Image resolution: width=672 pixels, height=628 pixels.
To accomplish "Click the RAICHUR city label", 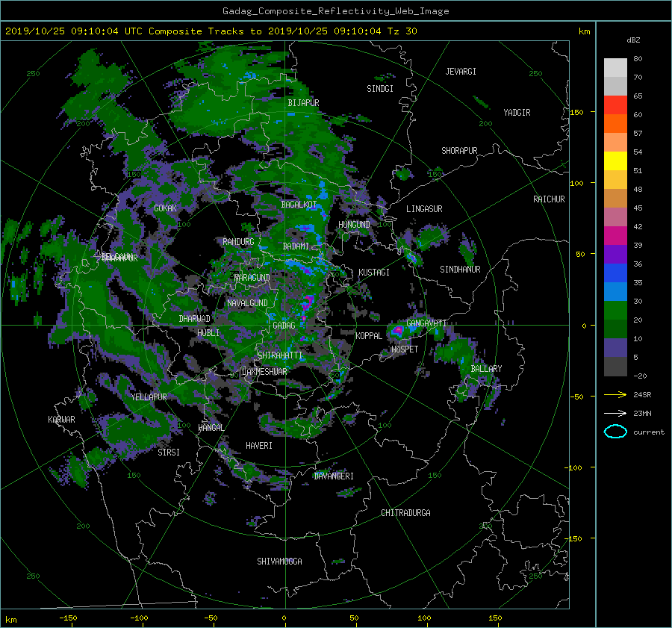I will (x=549, y=199).
